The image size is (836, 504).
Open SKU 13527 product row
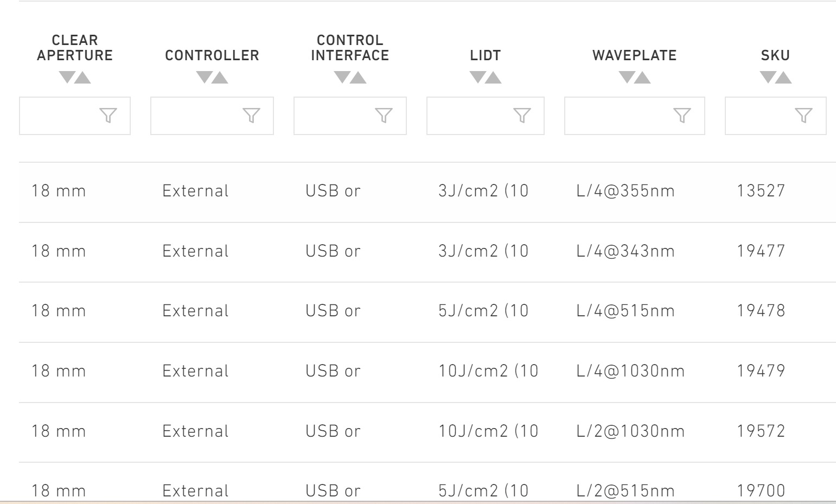427,192
